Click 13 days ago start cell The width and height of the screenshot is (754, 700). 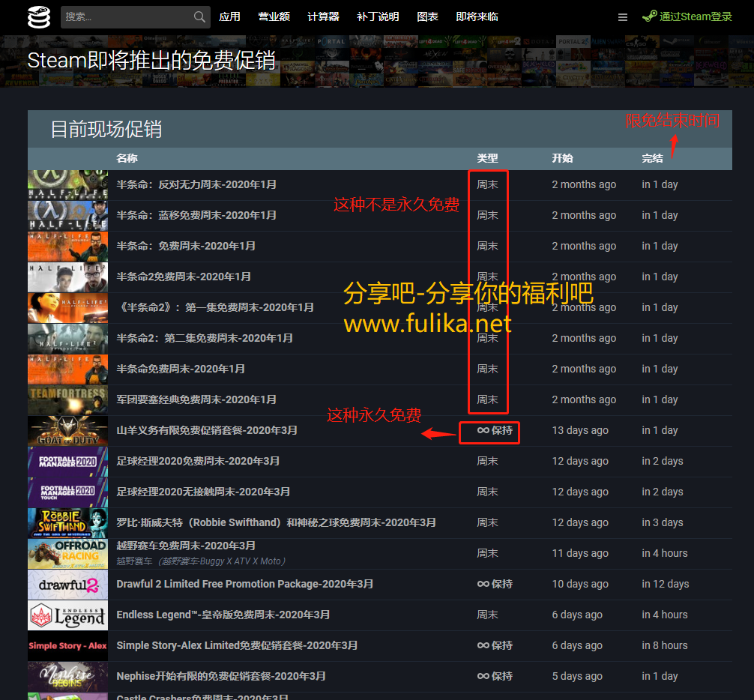[x=580, y=431]
